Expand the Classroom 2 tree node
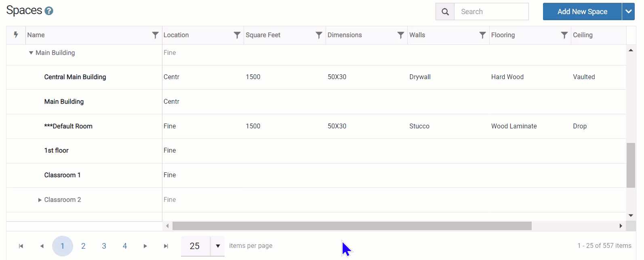644x260 pixels. coord(40,200)
